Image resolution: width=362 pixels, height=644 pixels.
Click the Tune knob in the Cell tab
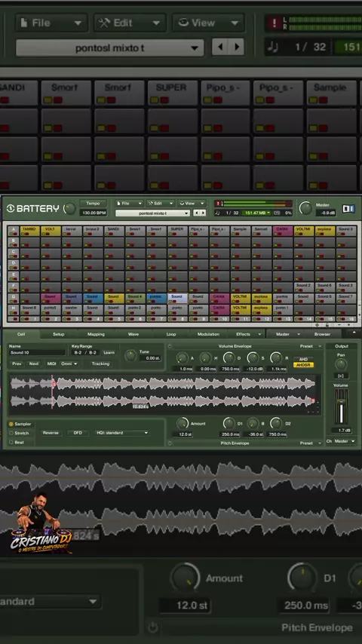pos(130,356)
